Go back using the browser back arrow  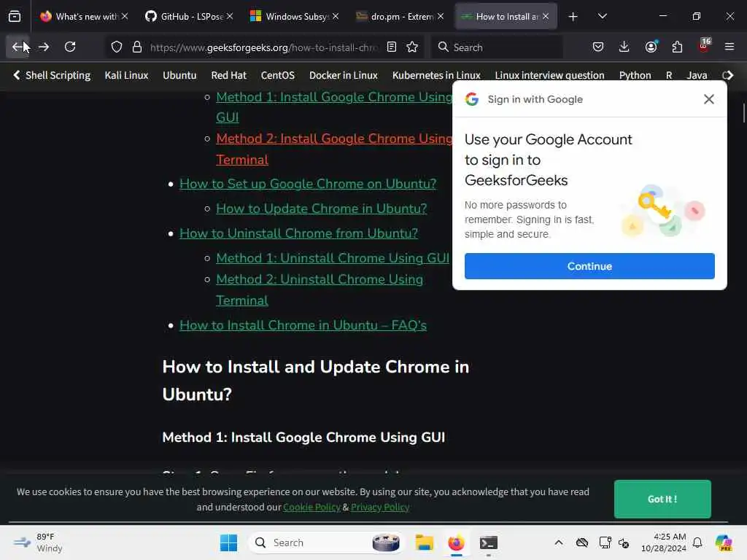pos(18,47)
